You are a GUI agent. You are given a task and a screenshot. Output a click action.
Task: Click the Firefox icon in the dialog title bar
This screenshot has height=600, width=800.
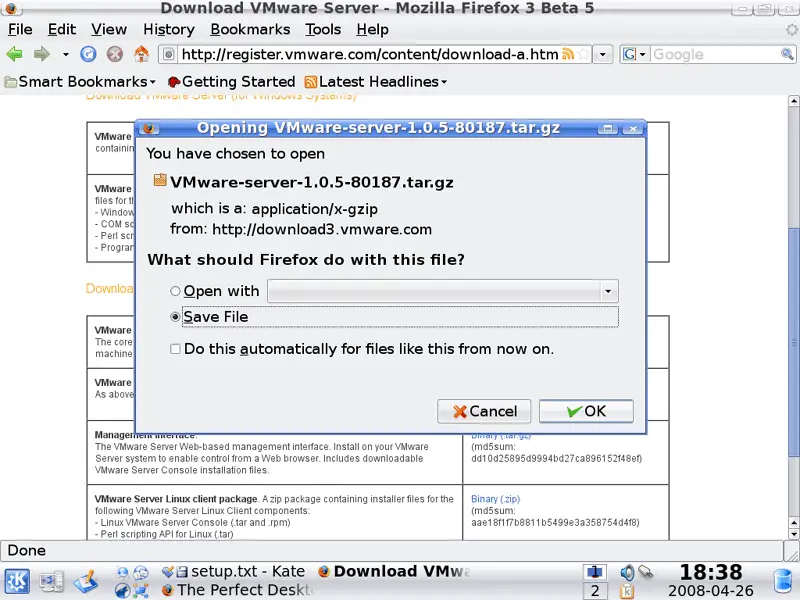[149, 128]
